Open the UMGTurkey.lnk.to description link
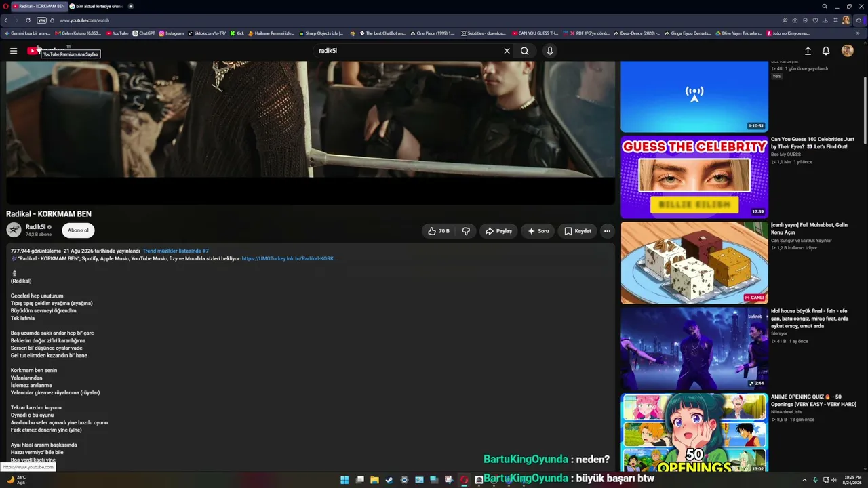Image resolution: width=868 pixels, height=488 pixels. [x=289, y=258]
